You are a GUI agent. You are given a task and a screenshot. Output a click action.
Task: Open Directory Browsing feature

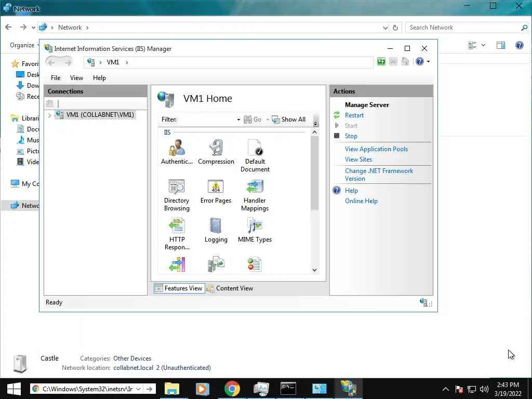177,195
